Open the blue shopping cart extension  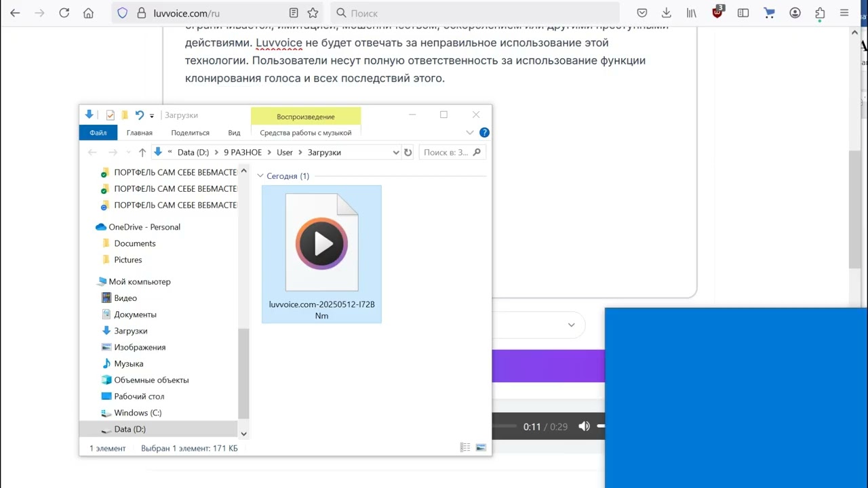[x=769, y=13]
